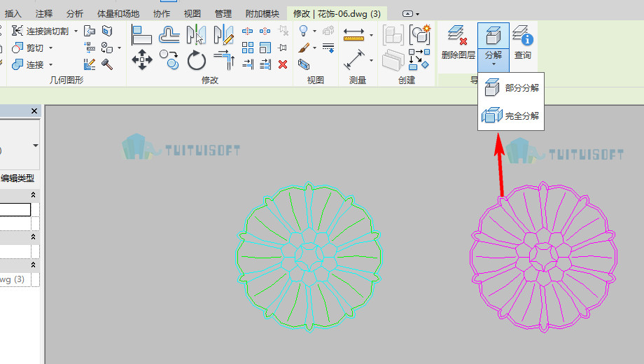Click the Pin tool
The image size is (644, 364).
[x=283, y=48]
